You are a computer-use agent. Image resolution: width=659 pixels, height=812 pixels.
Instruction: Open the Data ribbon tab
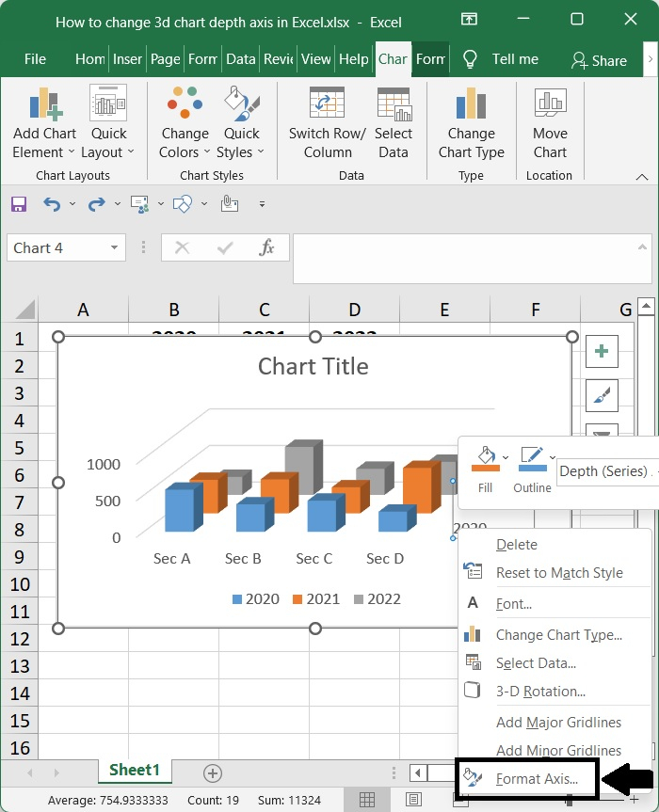241,59
